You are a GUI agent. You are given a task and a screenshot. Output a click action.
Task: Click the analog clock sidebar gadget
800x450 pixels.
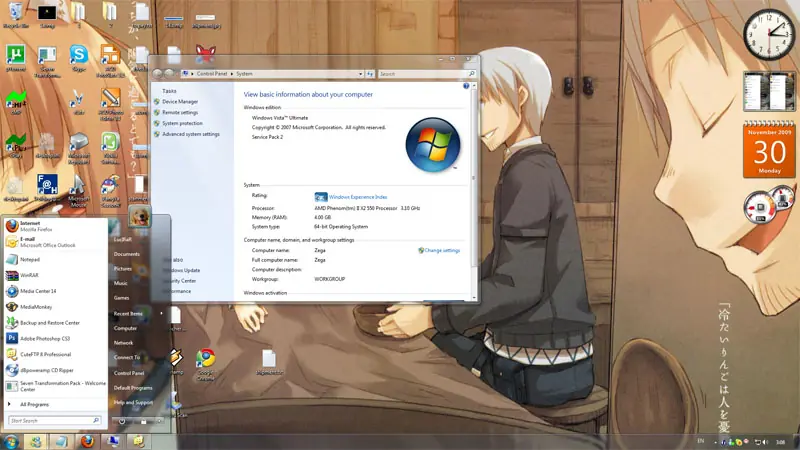click(769, 35)
